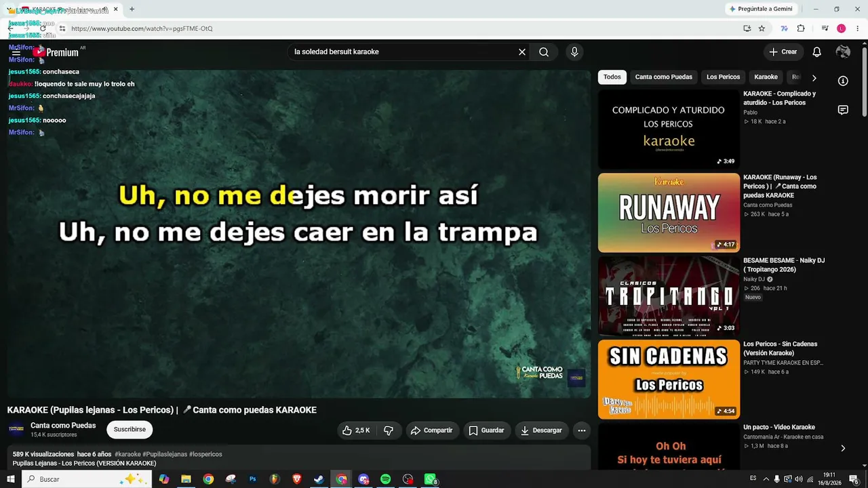Open a new browser tab
Image resolution: width=868 pixels, height=488 pixels.
tap(132, 9)
